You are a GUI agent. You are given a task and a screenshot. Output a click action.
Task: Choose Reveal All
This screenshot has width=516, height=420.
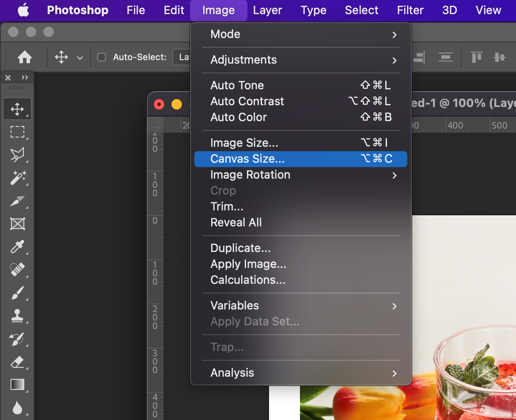click(x=301, y=223)
